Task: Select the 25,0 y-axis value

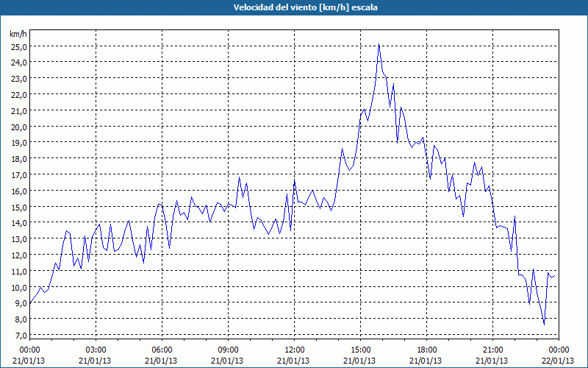Action: click(x=20, y=47)
